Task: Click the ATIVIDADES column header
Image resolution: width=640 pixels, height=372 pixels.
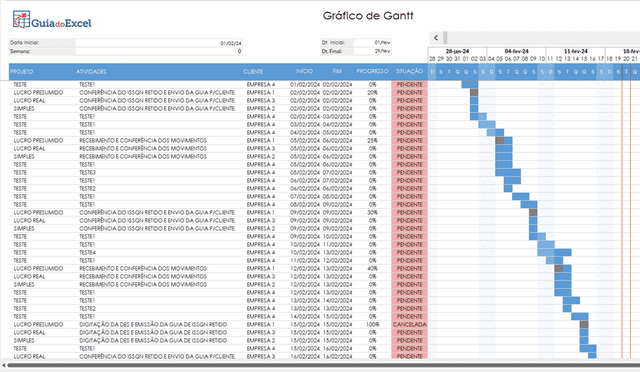Action: pyautogui.click(x=91, y=71)
